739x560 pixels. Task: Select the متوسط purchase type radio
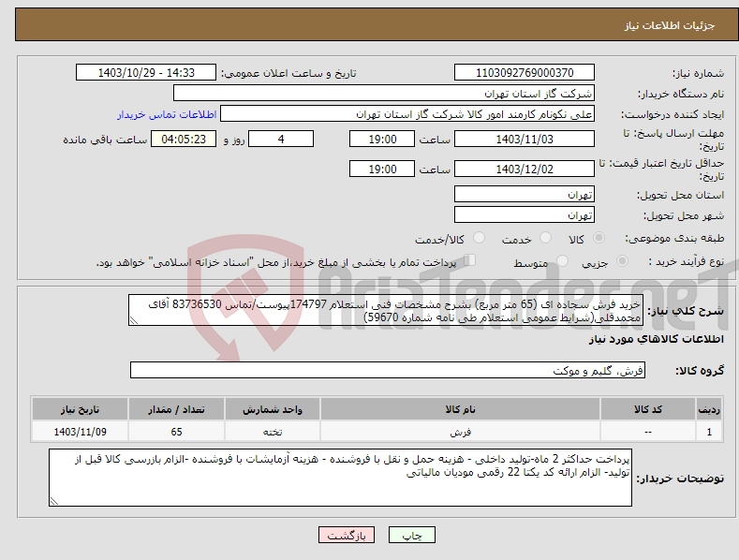pyautogui.click(x=562, y=260)
